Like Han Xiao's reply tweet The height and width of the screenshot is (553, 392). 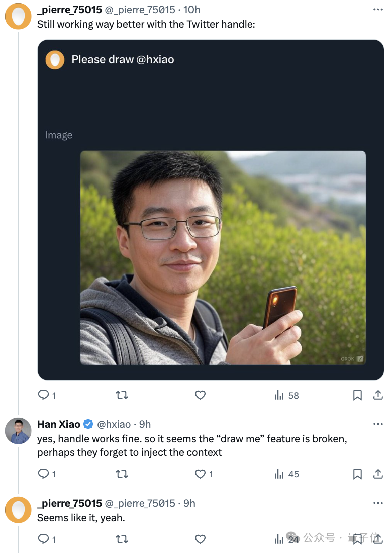click(200, 474)
